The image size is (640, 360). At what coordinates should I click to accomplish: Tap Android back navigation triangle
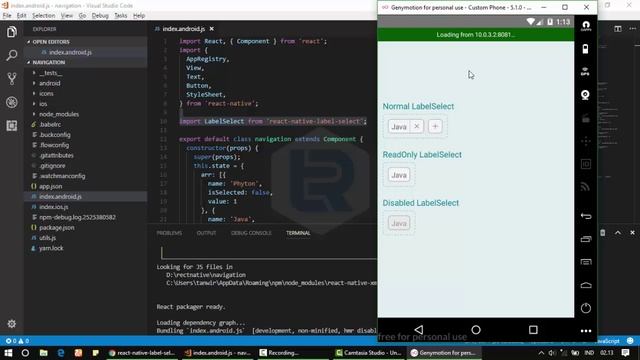[419, 329]
